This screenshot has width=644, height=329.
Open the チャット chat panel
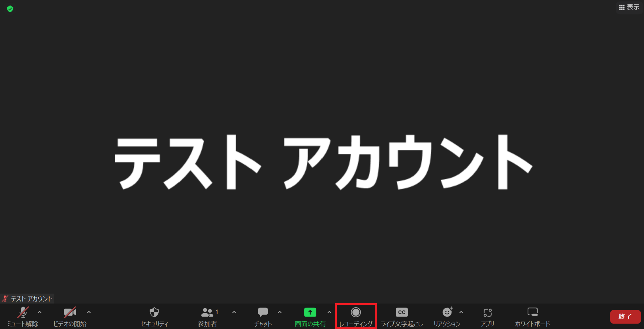tap(263, 316)
